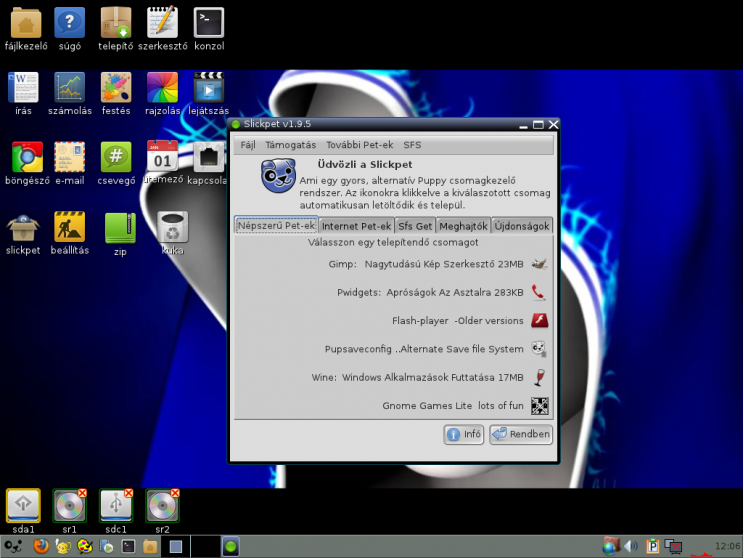Open the További Pet-ek menu
This screenshot has width=744, height=558.
click(x=359, y=145)
